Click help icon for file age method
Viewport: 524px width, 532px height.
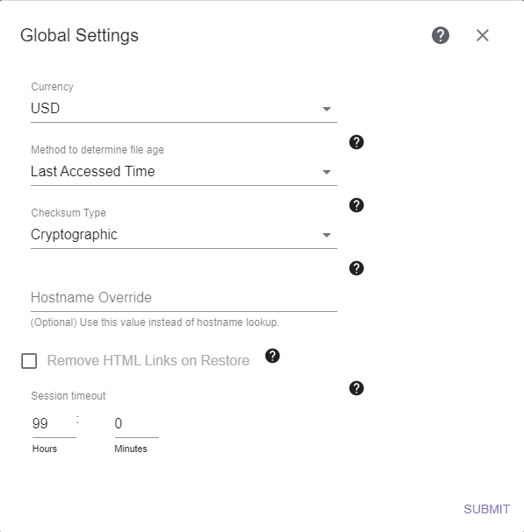[356, 142]
